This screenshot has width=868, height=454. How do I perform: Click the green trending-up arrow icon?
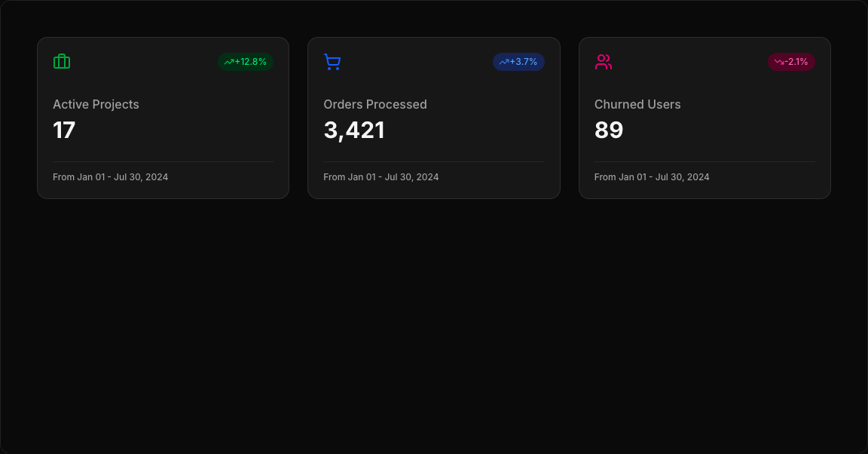[x=229, y=62]
